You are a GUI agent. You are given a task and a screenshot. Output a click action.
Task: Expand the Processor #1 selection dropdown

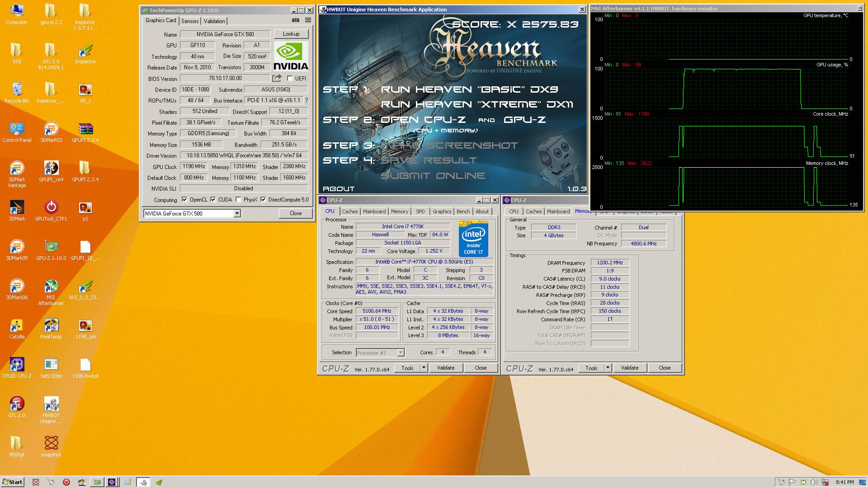400,353
